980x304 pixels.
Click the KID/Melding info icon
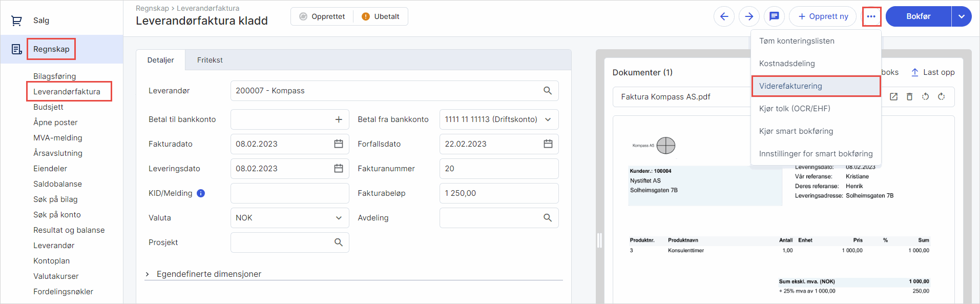tap(201, 193)
